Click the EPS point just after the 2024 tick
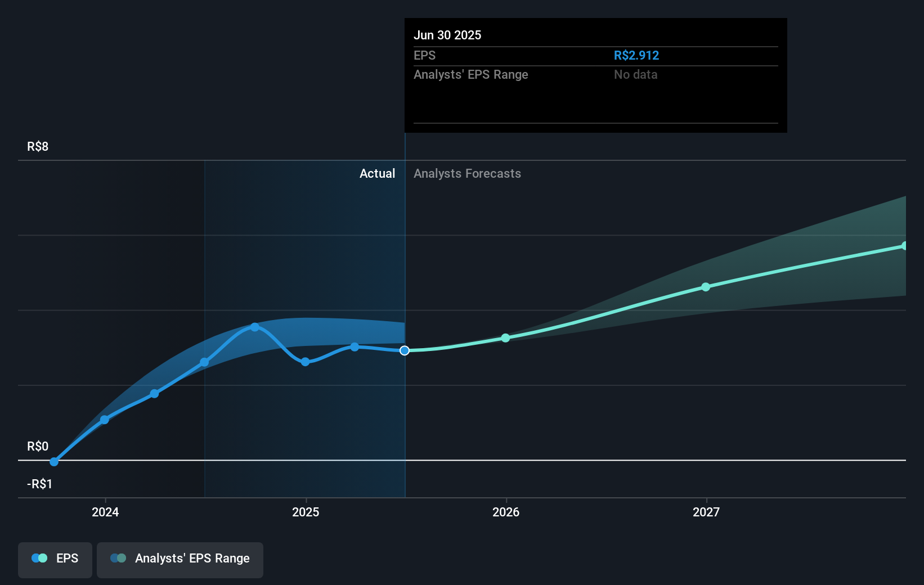Screen dimensions: 924x585 pos(155,394)
